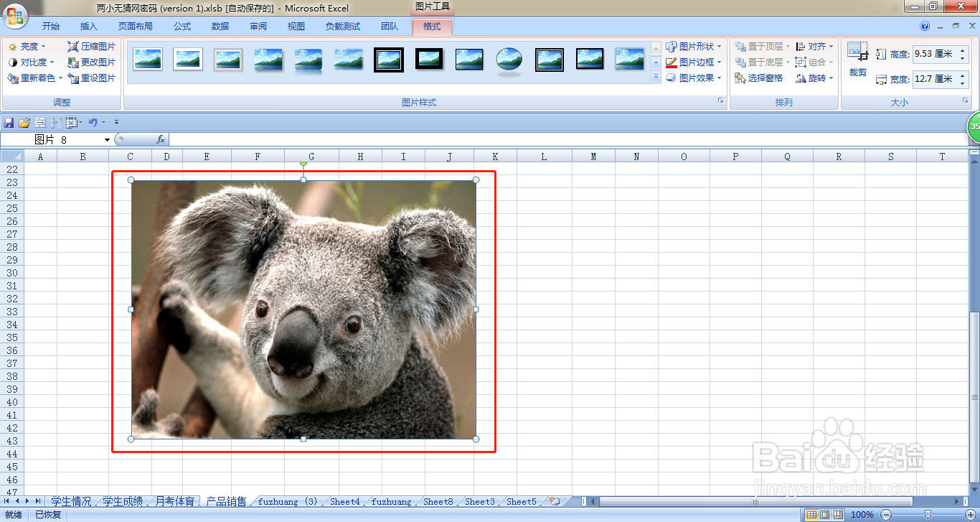Switch to the Sheet8 sheet tab

click(438, 501)
